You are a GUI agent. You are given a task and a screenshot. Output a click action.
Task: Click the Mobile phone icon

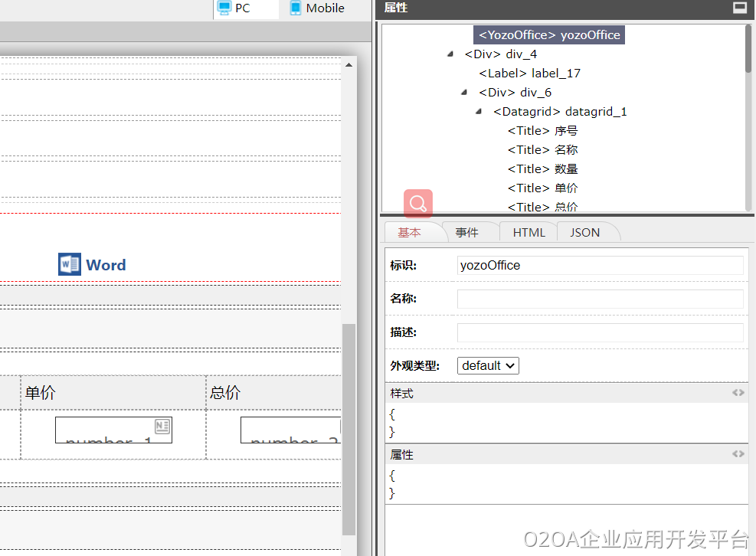[x=295, y=8]
